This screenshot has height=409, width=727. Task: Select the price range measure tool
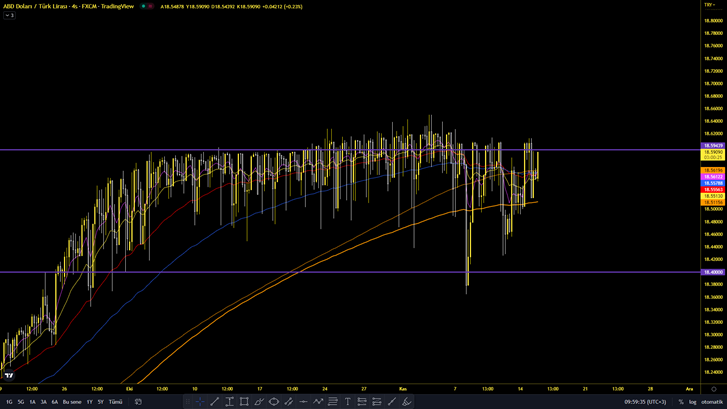tap(230, 402)
